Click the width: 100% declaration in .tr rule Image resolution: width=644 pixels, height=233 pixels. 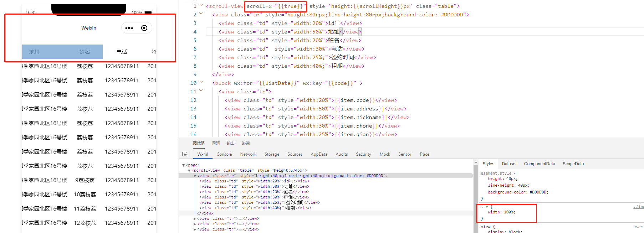pos(501,212)
